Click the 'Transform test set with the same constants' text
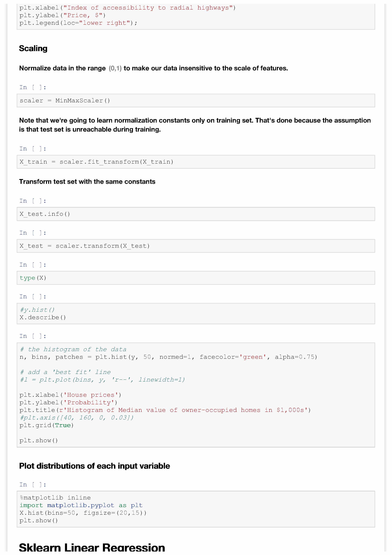The image size is (392, 555). [87, 182]
